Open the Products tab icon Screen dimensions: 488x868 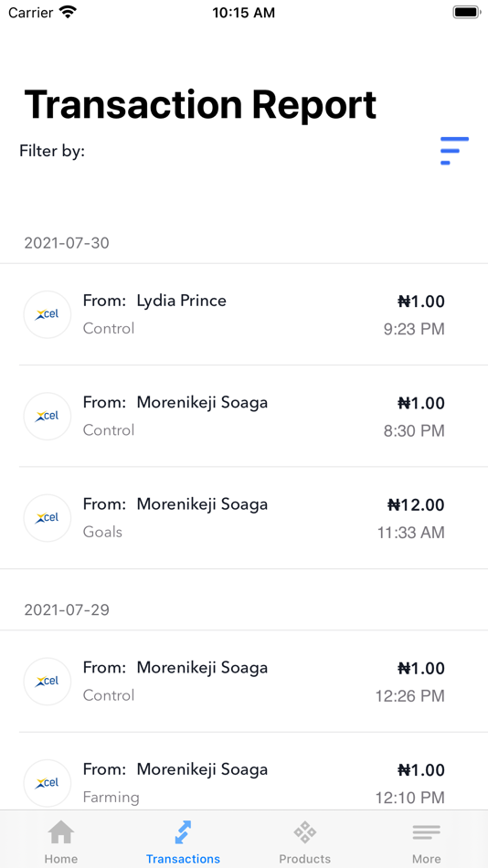click(304, 832)
